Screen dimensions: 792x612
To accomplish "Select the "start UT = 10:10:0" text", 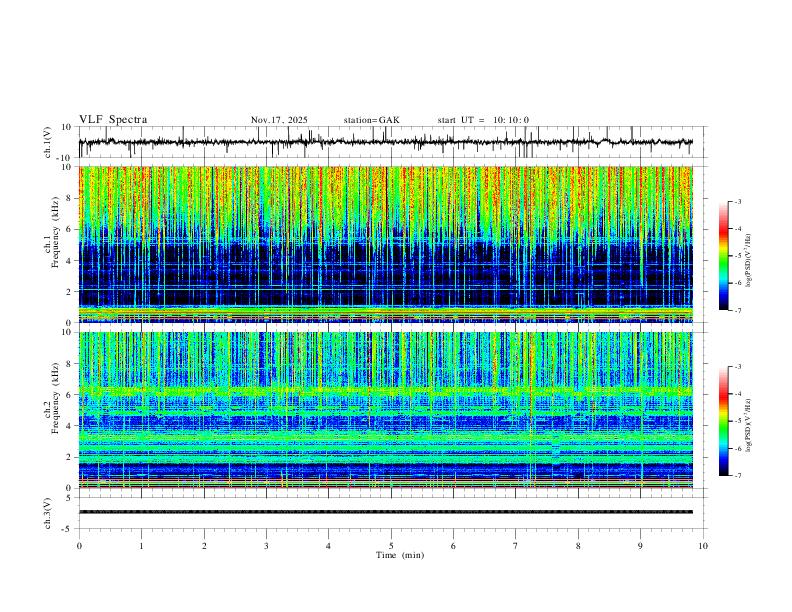I will coord(483,120).
